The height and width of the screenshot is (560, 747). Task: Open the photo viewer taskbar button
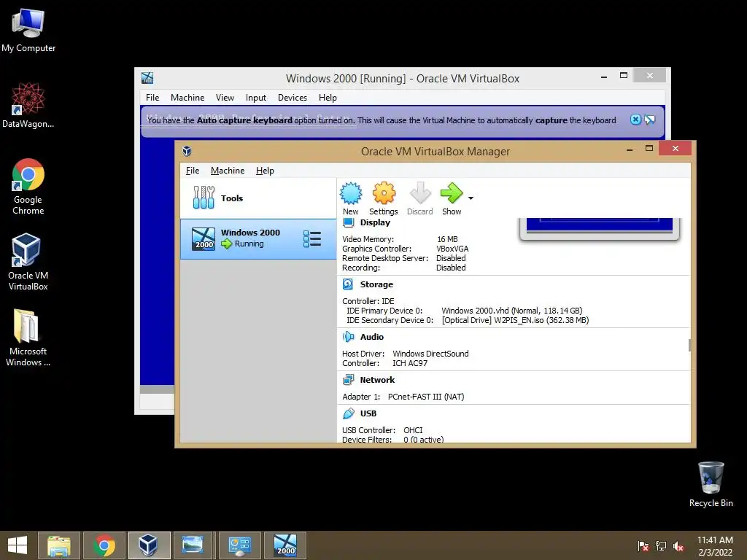click(193, 545)
